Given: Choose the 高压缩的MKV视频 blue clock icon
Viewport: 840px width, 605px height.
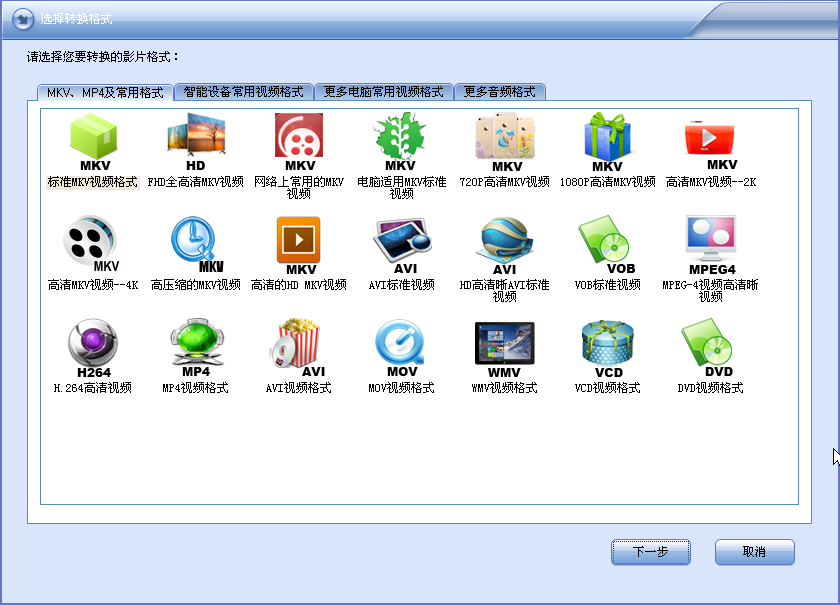Looking at the screenshot, I should (196, 245).
